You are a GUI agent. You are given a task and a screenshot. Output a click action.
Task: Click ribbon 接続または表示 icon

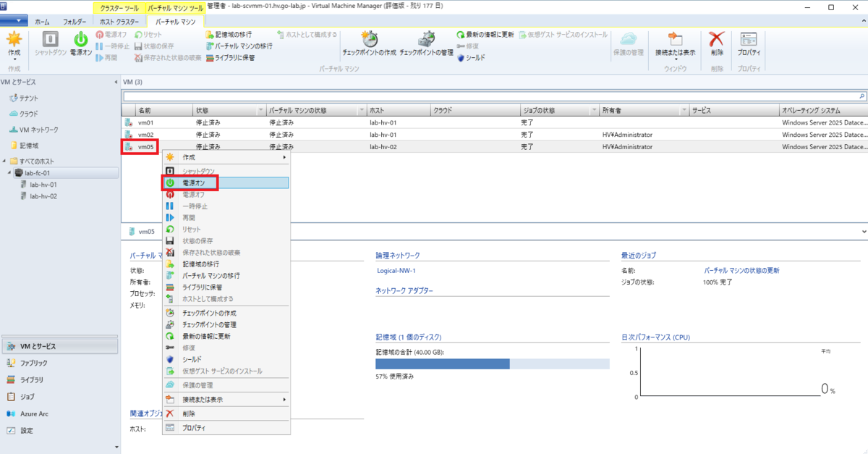click(x=675, y=39)
